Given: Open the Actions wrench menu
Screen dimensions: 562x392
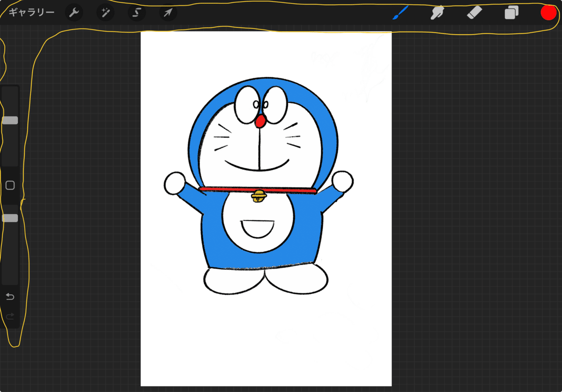Looking at the screenshot, I should (x=74, y=13).
